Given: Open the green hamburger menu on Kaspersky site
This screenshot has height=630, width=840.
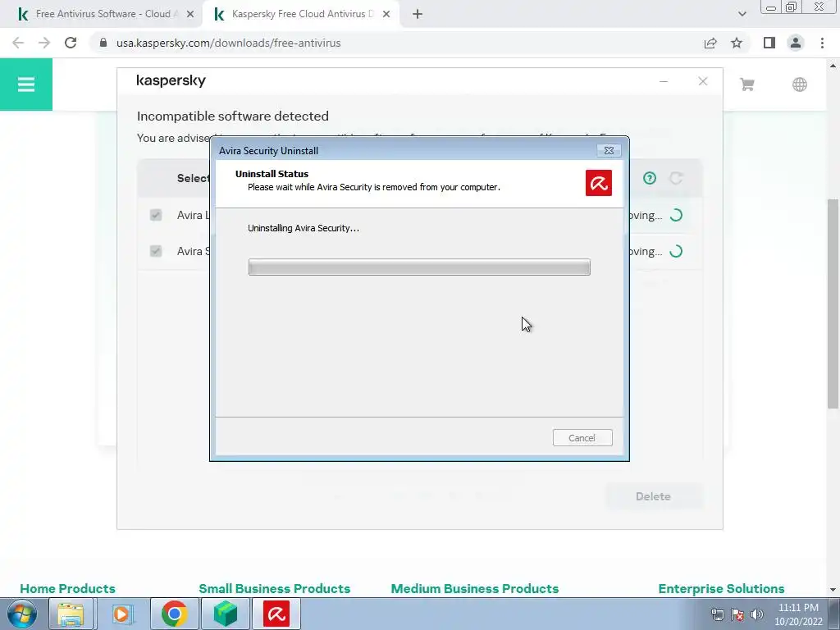Looking at the screenshot, I should 25,84.
